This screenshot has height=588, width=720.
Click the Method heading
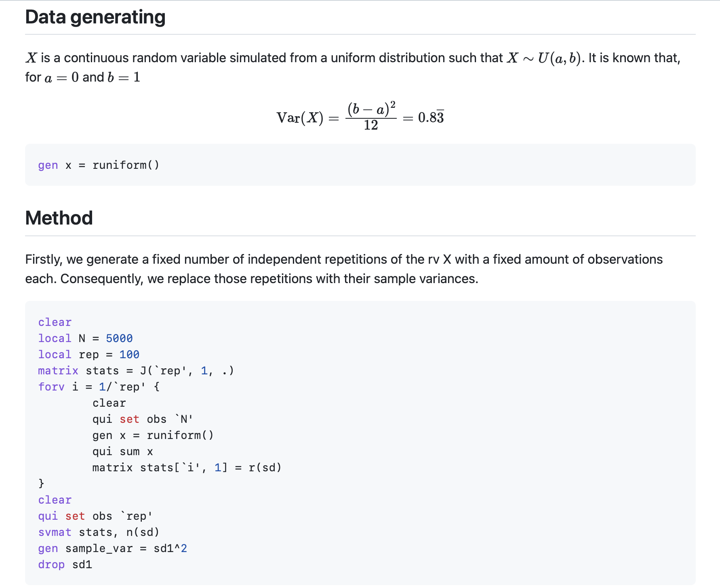pos(59,218)
